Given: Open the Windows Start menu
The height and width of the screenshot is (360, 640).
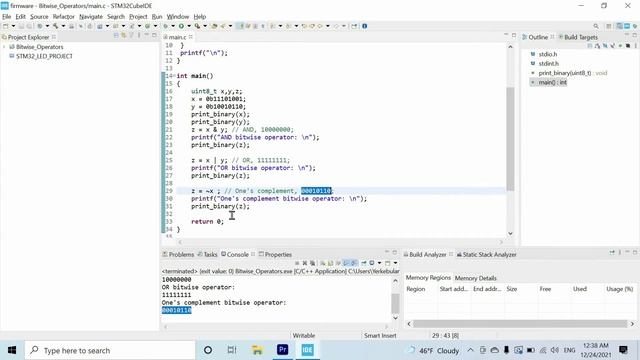Looking at the screenshot, I should coord(12,350).
